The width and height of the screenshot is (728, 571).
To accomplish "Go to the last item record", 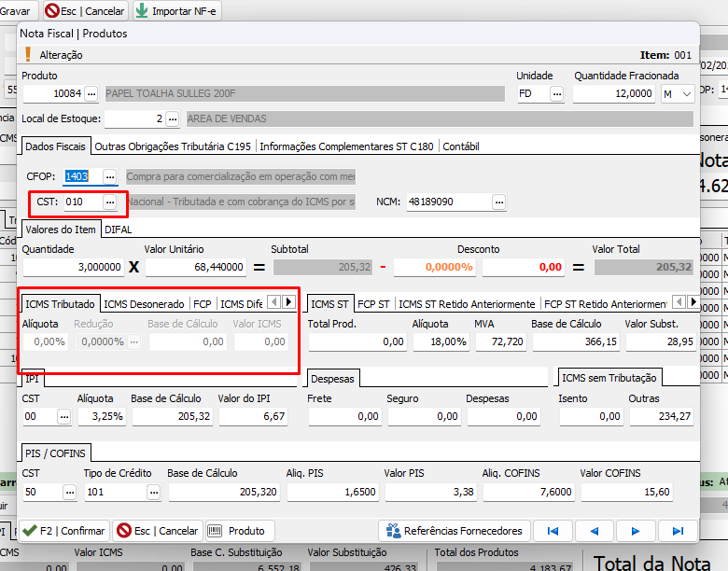I will coord(678,530).
